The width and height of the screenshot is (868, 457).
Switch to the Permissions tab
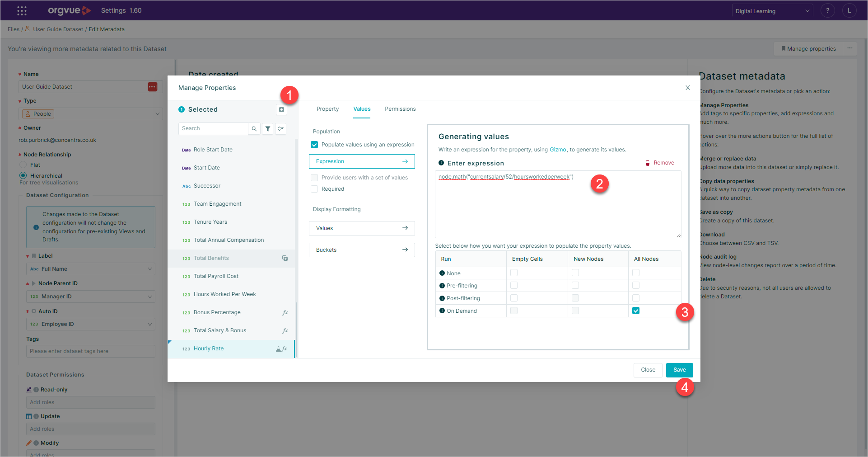coord(400,109)
